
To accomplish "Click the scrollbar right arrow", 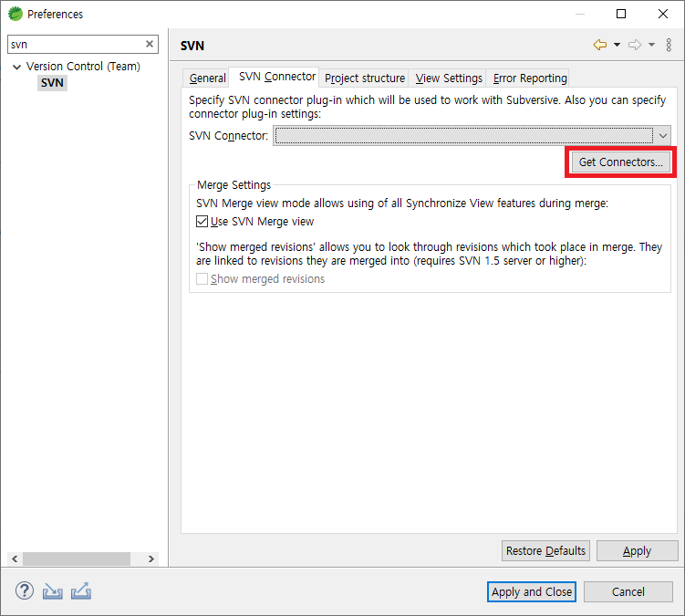I will pyautogui.click(x=151, y=559).
